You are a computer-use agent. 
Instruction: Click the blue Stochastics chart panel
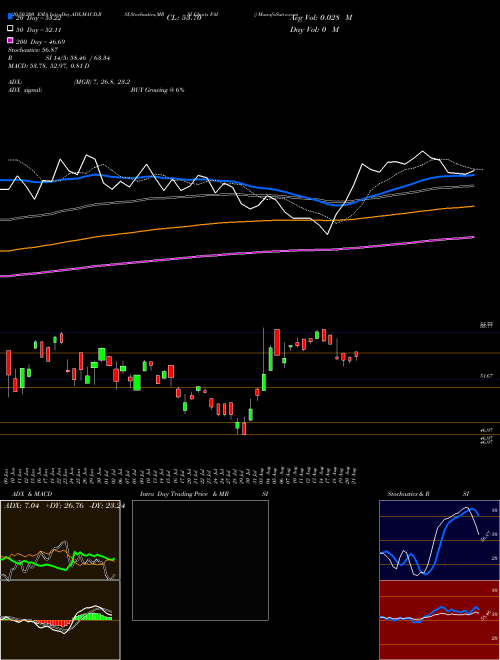[439, 540]
